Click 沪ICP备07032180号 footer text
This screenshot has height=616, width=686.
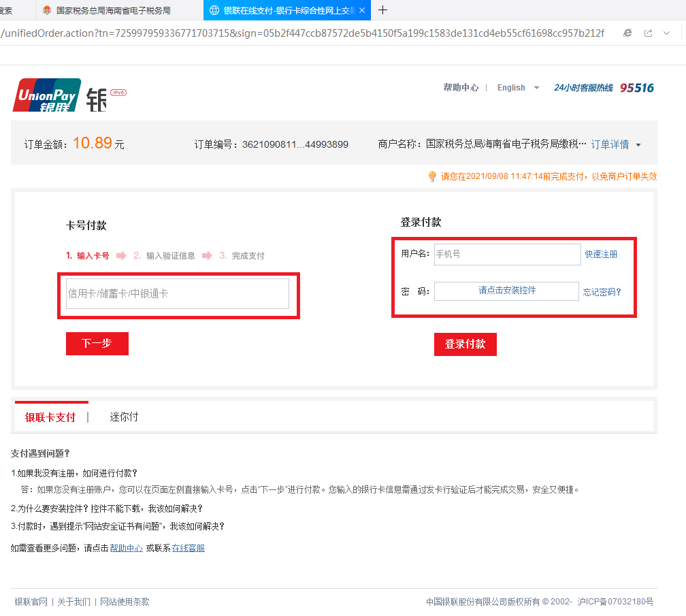click(615, 602)
